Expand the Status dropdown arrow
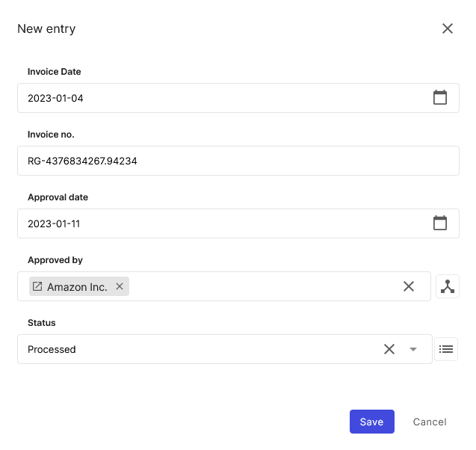Viewport: 476px width, 450px height. (412, 349)
